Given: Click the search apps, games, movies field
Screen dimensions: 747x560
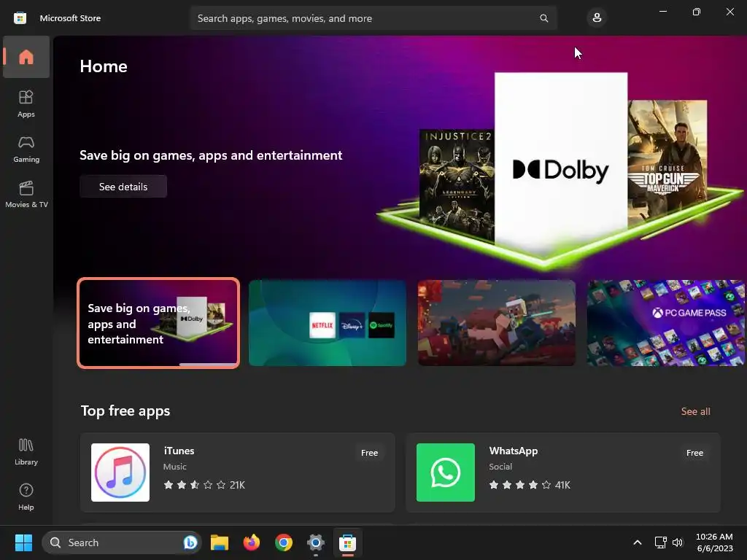Looking at the screenshot, I should 373,18.
